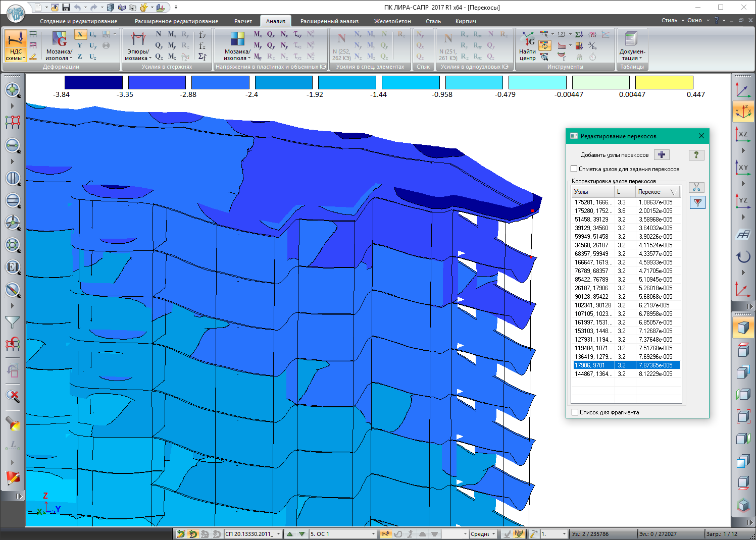Click the yellow 0.447 legend color swatch
This screenshot has height=540, width=756.
tap(664, 83)
